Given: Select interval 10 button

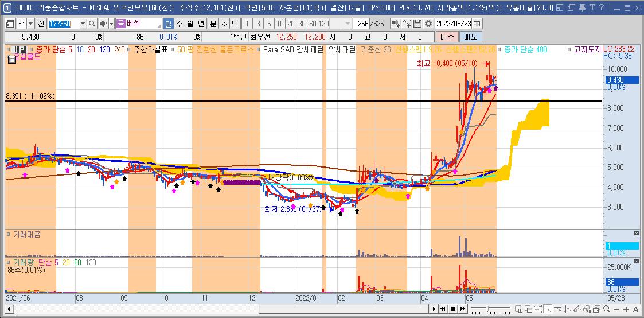Looking at the screenshot, I should pyautogui.click(x=280, y=24).
